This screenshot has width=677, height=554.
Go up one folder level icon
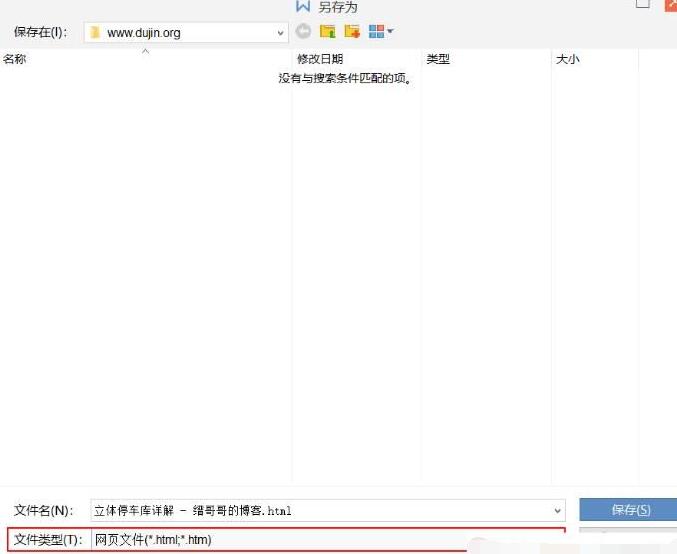coord(328,31)
